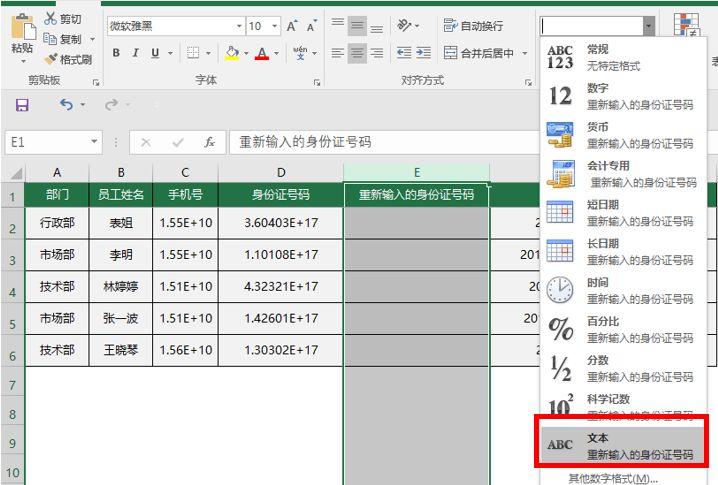
Task: Cancel the formula bar entry (X)
Action: coord(146,143)
